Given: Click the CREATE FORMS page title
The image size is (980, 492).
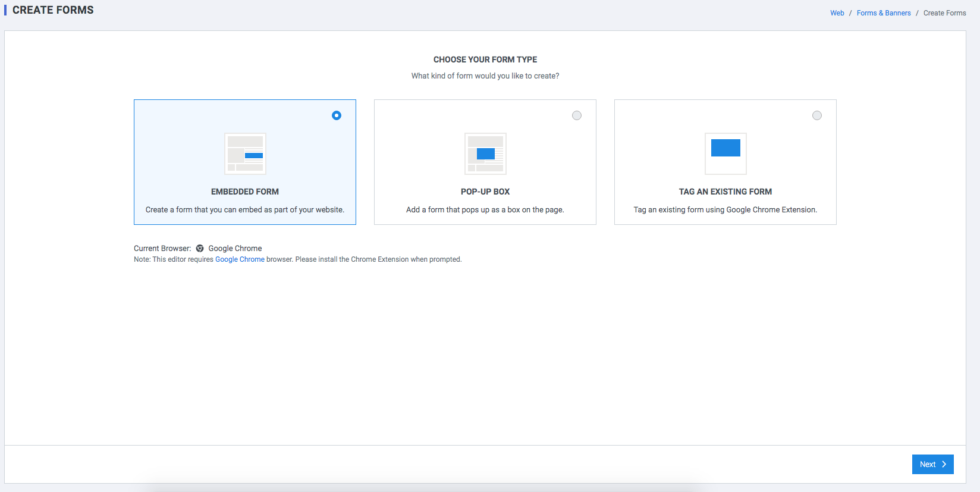Looking at the screenshot, I should (53, 10).
